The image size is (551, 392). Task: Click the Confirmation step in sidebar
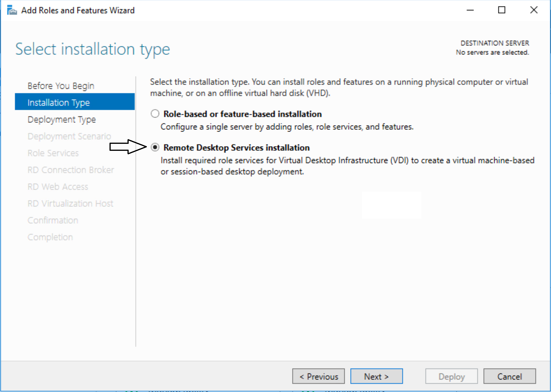point(53,220)
